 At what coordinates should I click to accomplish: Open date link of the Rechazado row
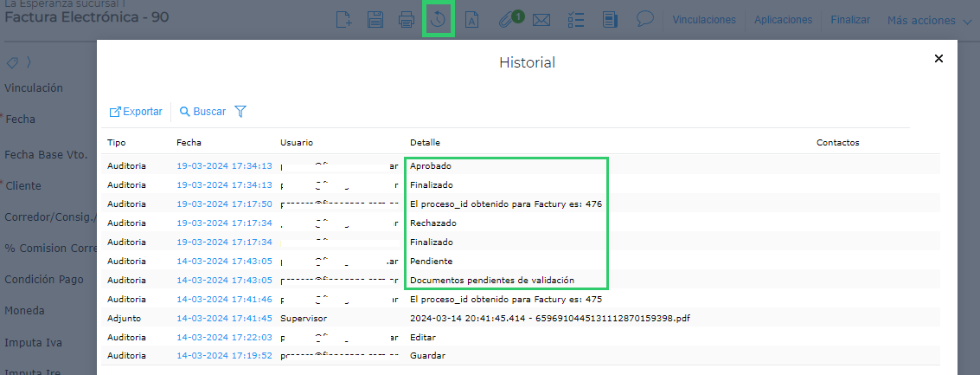tap(224, 223)
